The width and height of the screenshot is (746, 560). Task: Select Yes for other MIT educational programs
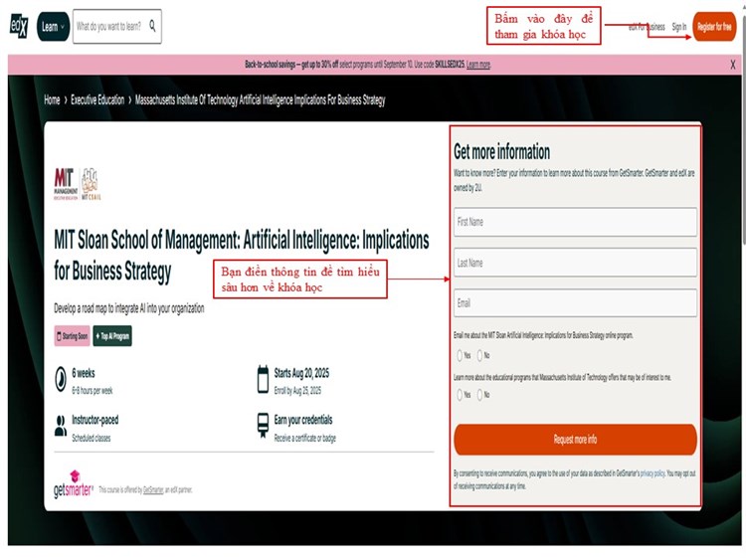click(460, 395)
